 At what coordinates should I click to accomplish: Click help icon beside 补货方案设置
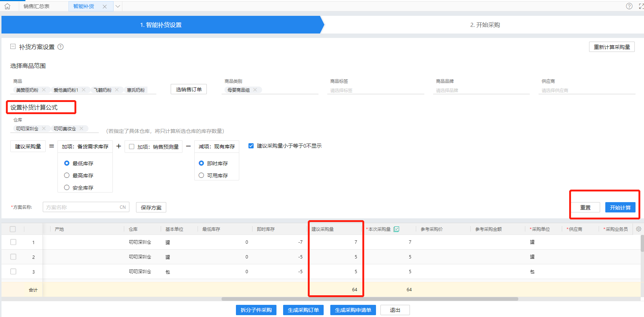(x=61, y=47)
